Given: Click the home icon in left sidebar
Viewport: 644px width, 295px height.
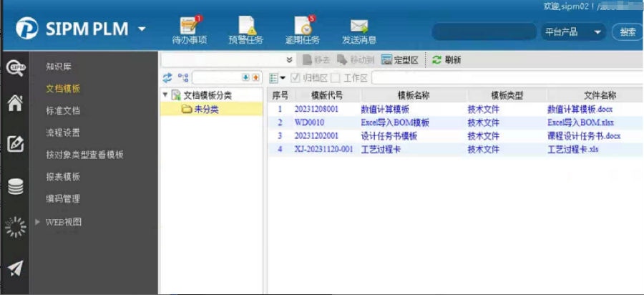Looking at the screenshot, I should click(x=15, y=103).
